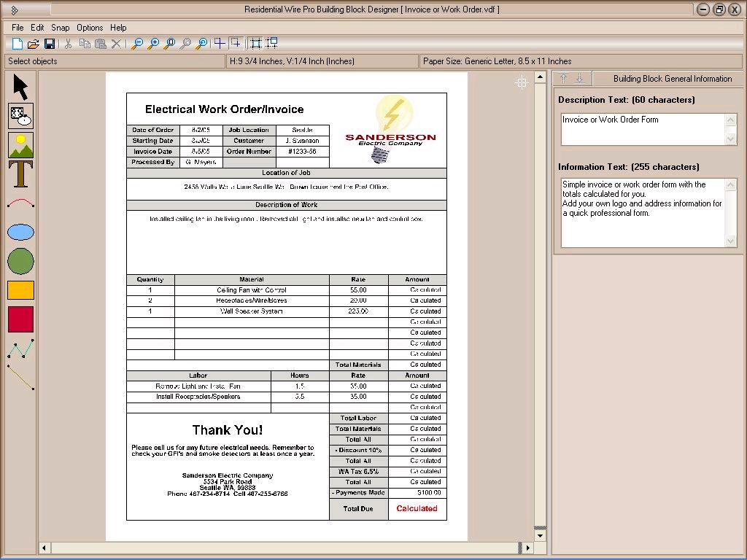Open the File menu
This screenshot has width=747, height=560.
[x=18, y=28]
